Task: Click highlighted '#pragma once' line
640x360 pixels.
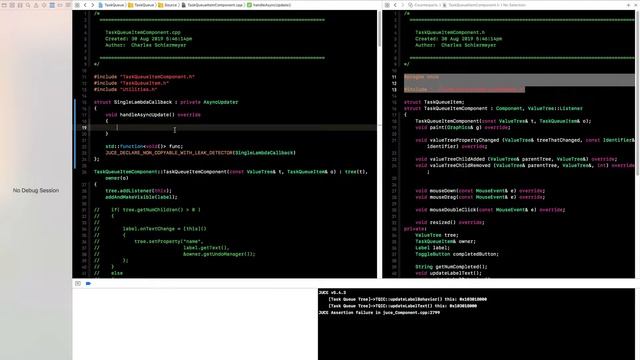Action: pyautogui.click(x=421, y=77)
